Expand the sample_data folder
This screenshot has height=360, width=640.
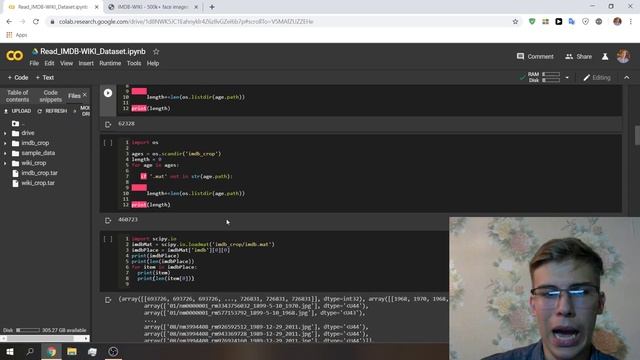coord(5,153)
